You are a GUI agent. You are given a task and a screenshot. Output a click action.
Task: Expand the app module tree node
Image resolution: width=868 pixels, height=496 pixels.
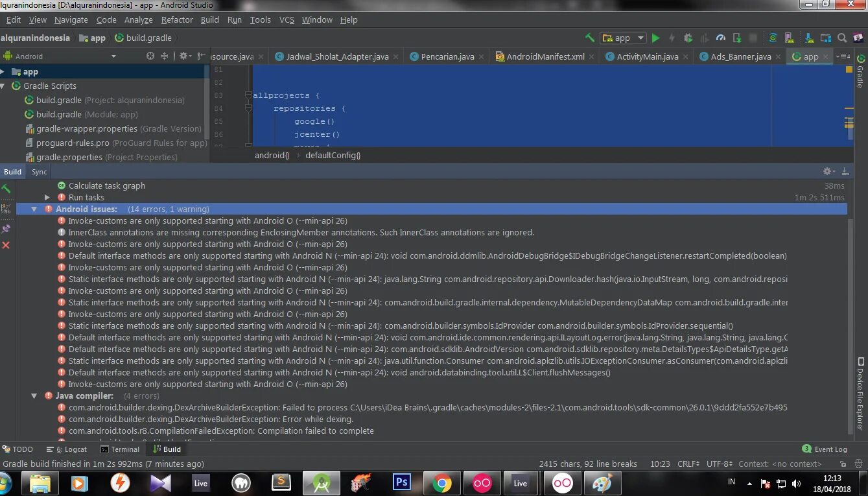point(3,72)
